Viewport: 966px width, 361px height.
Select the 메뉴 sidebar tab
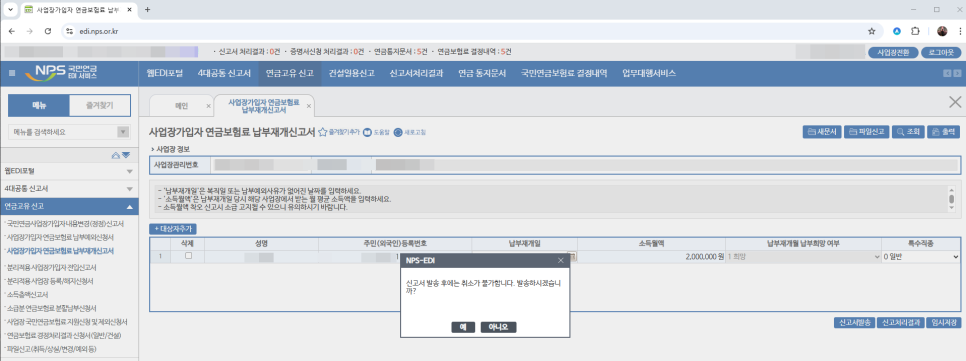pos(38,105)
